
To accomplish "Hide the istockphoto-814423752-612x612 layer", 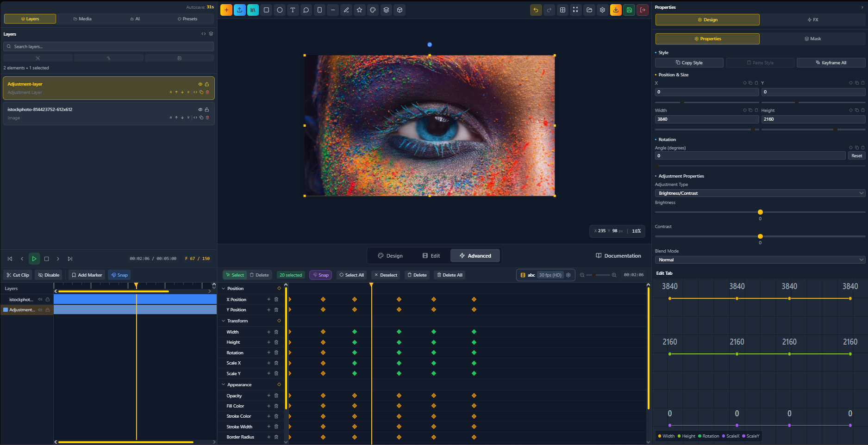I will (200, 110).
